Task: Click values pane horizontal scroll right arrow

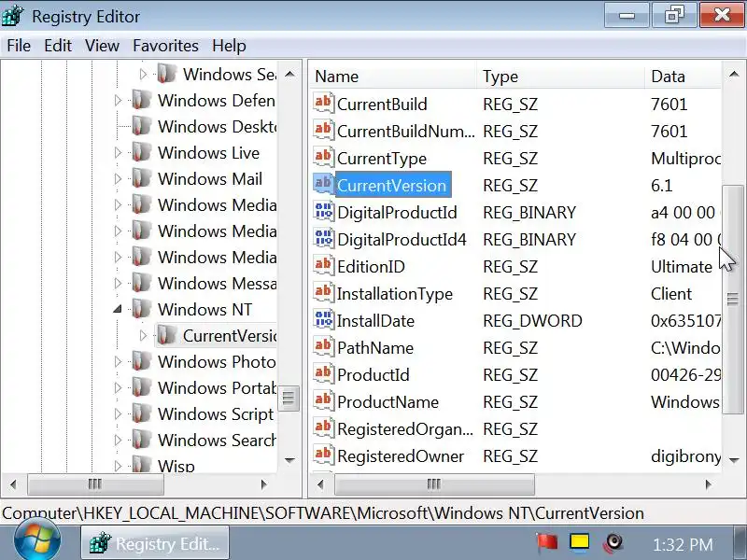Action: [709, 484]
